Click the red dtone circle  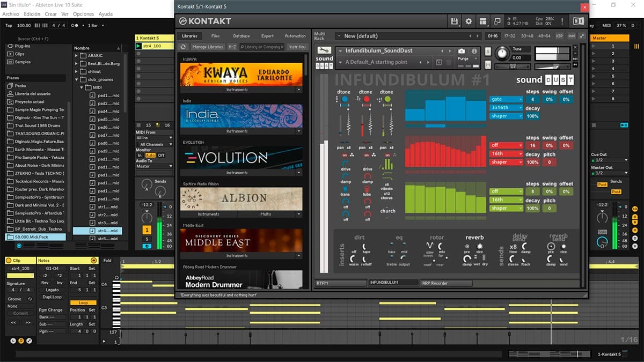pyautogui.click(x=367, y=99)
